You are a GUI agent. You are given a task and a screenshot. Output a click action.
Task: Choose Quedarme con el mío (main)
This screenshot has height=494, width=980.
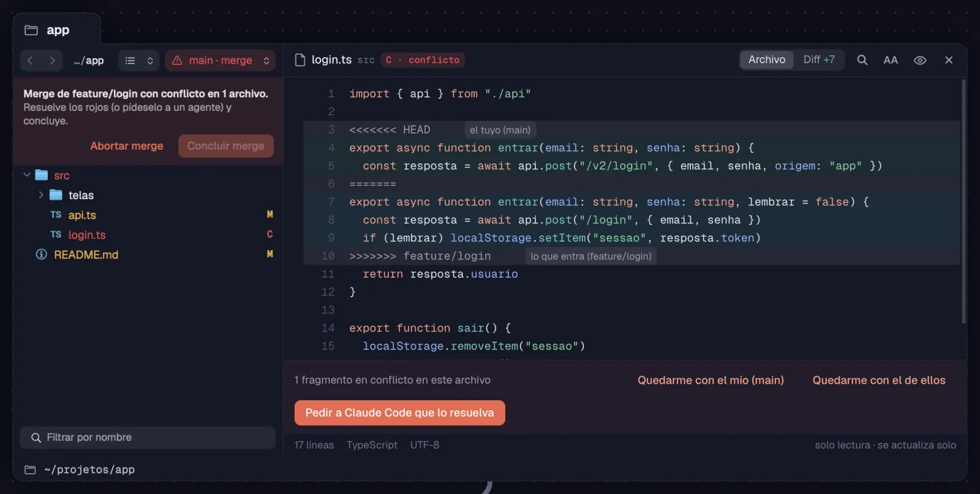[710, 380]
